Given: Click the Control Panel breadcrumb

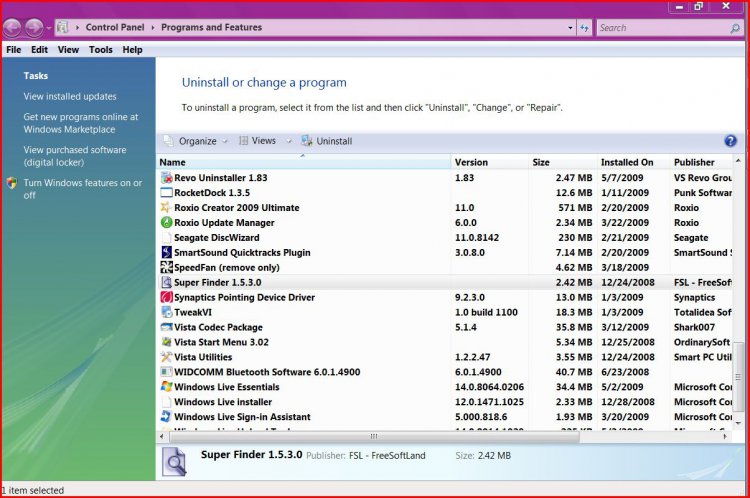Looking at the screenshot, I should (115, 27).
